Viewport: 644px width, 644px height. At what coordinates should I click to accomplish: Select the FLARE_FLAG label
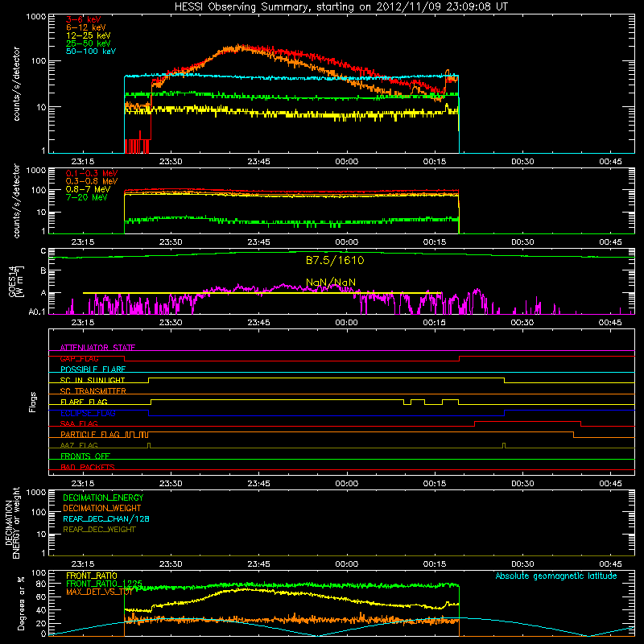tap(85, 402)
